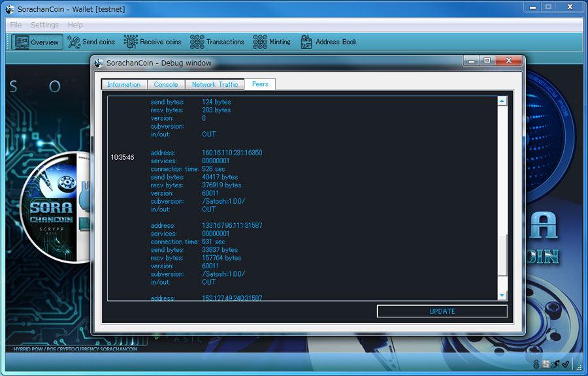Click version 60011 of peer 133.167.96.111
Viewport: 588px width, 376px height.
[x=210, y=266]
